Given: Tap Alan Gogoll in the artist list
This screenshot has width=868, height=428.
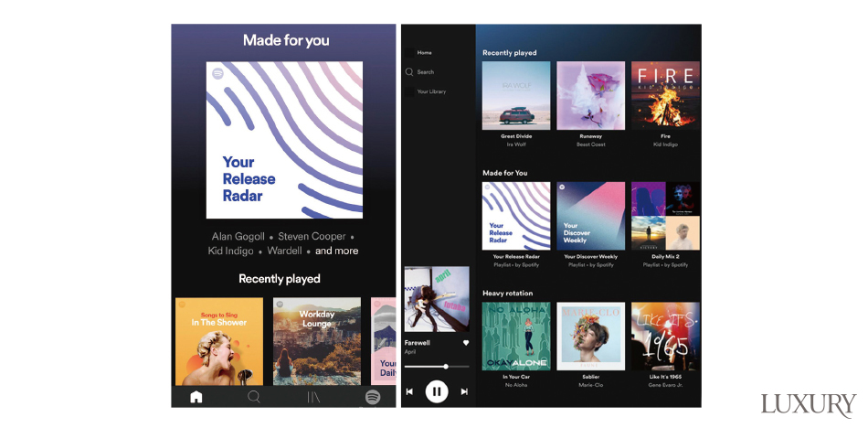Looking at the screenshot, I should tap(238, 237).
